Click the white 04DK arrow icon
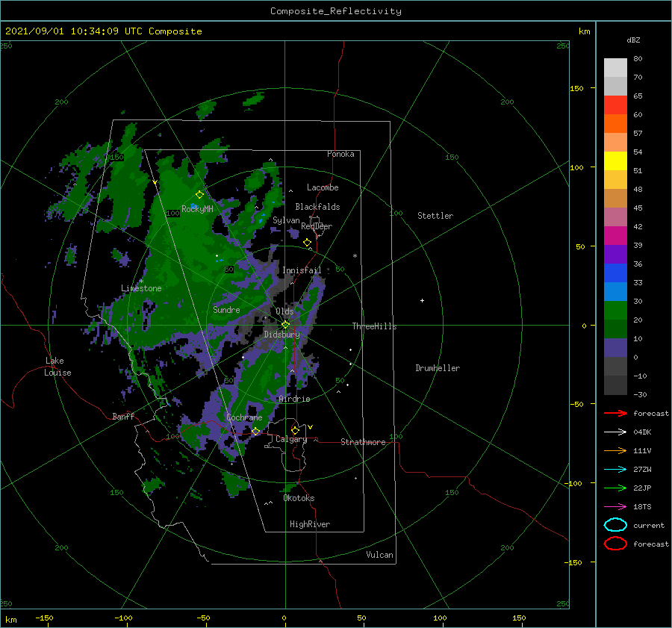 (615, 432)
